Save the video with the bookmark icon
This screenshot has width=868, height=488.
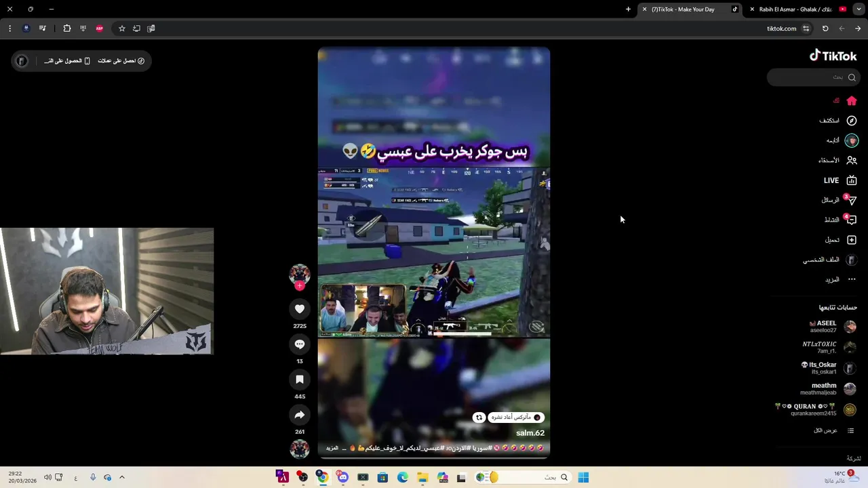click(x=300, y=380)
